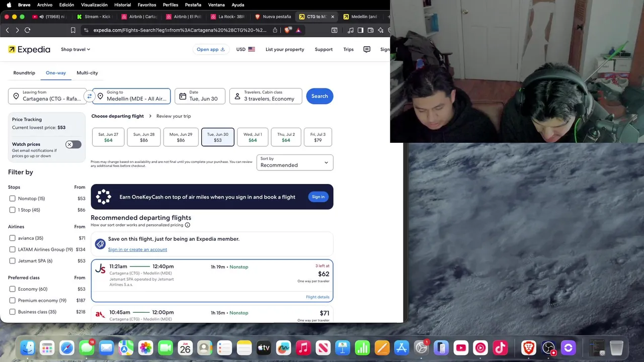
Task: Check the 1 Stop (45) filter
Action: (13, 210)
